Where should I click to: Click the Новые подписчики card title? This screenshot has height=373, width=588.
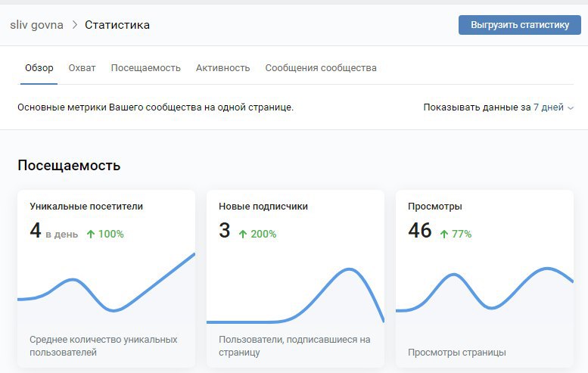click(x=263, y=207)
